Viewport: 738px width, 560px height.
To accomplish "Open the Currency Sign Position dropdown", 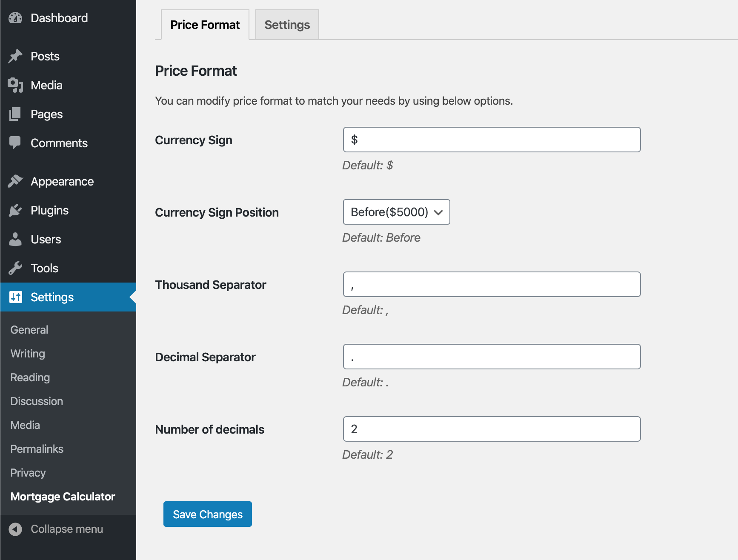I will click(396, 212).
